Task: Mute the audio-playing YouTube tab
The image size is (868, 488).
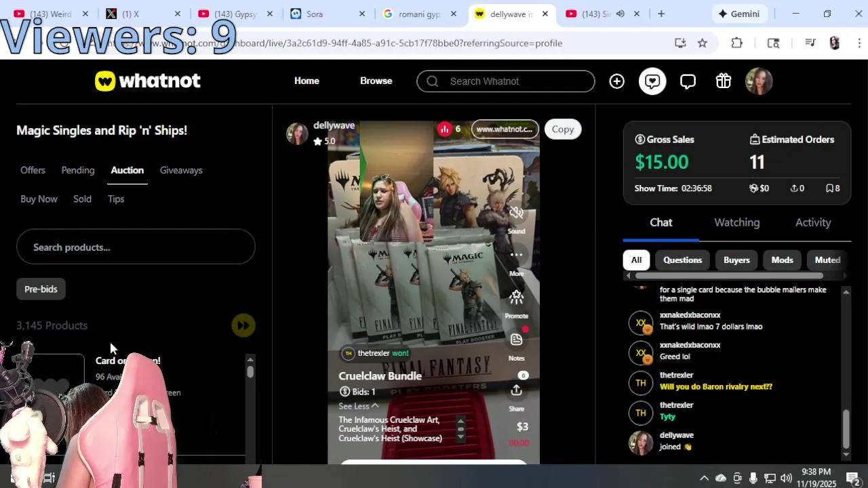Action: (x=620, y=14)
